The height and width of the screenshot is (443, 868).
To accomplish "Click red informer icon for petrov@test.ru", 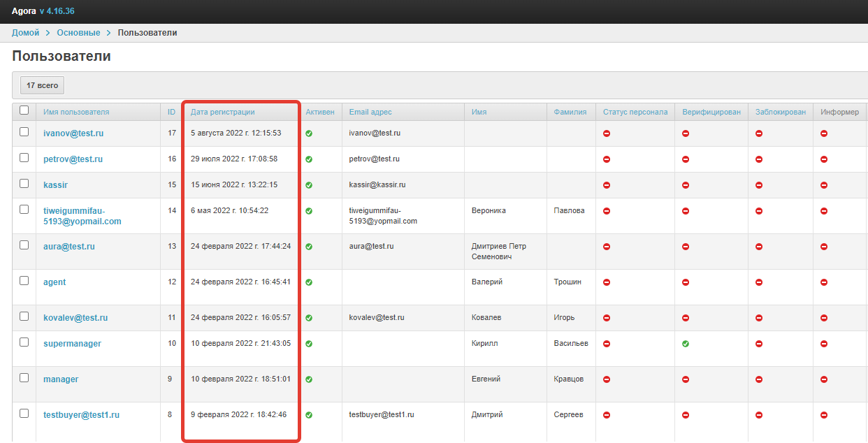I will (824, 159).
